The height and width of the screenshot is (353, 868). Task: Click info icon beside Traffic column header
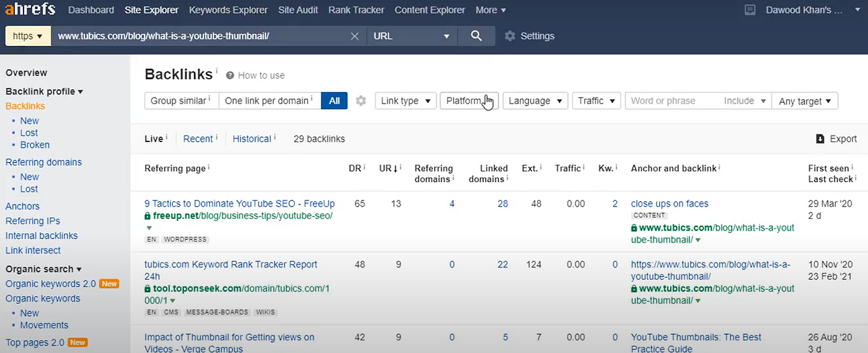(x=584, y=168)
